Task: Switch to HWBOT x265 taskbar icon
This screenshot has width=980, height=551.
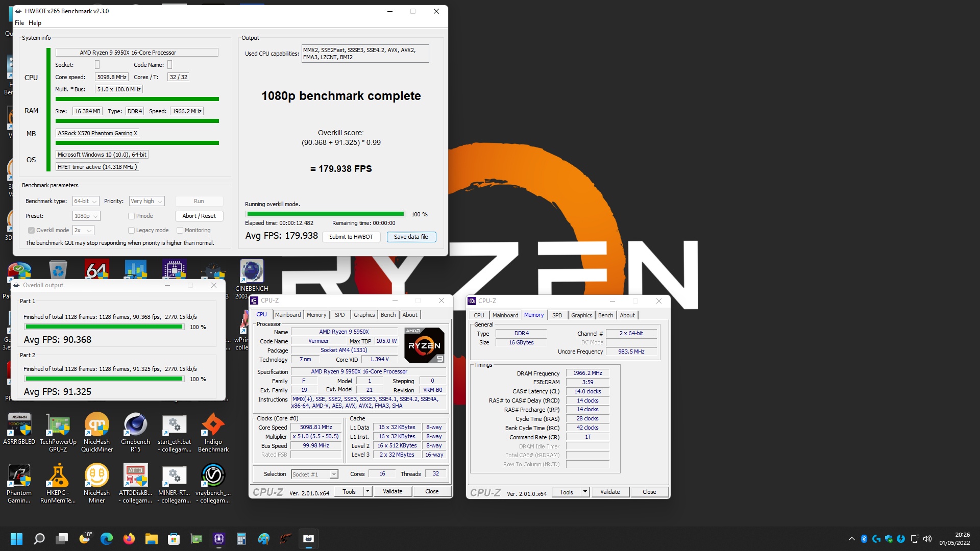Action: [x=309, y=539]
